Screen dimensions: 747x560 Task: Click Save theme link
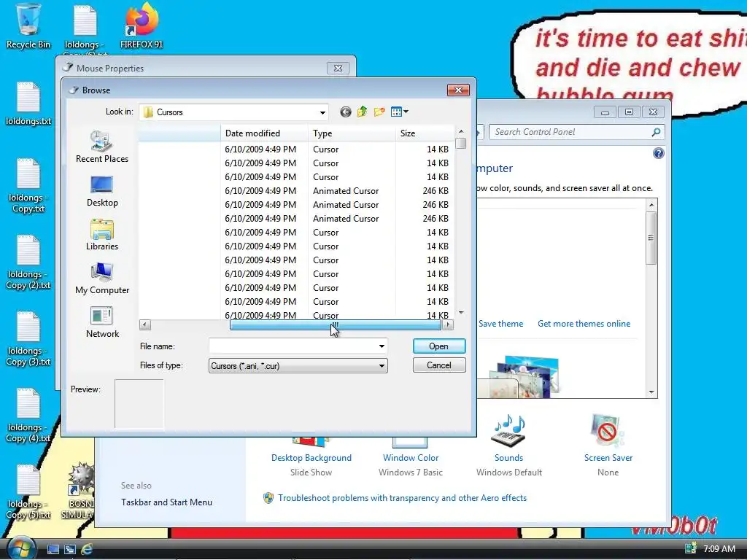[x=500, y=324]
